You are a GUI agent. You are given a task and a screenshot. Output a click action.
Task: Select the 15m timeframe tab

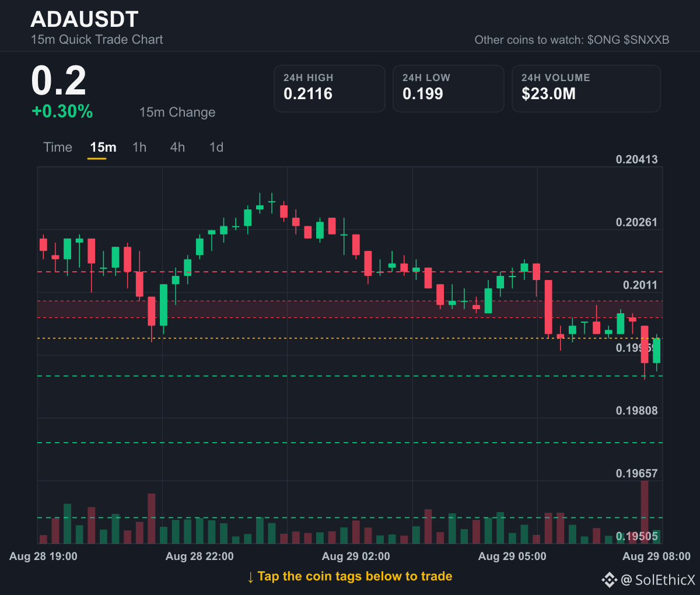pos(103,148)
